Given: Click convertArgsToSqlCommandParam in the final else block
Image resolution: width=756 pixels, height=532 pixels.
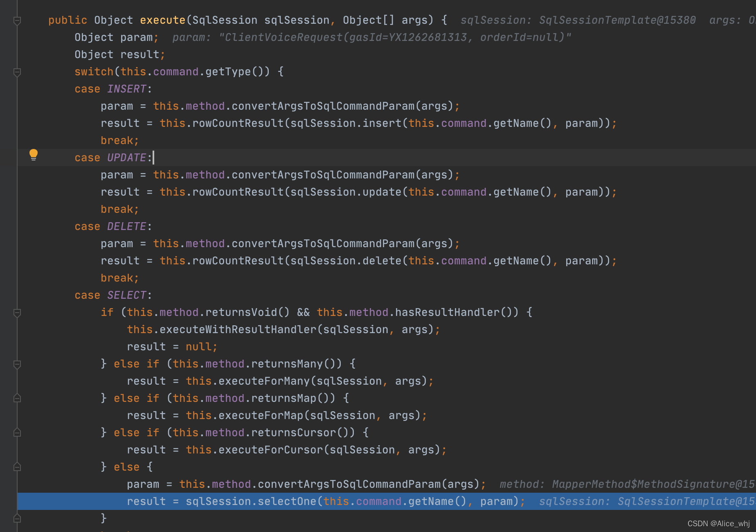Looking at the screenshot, I should (x=349, y=484).
